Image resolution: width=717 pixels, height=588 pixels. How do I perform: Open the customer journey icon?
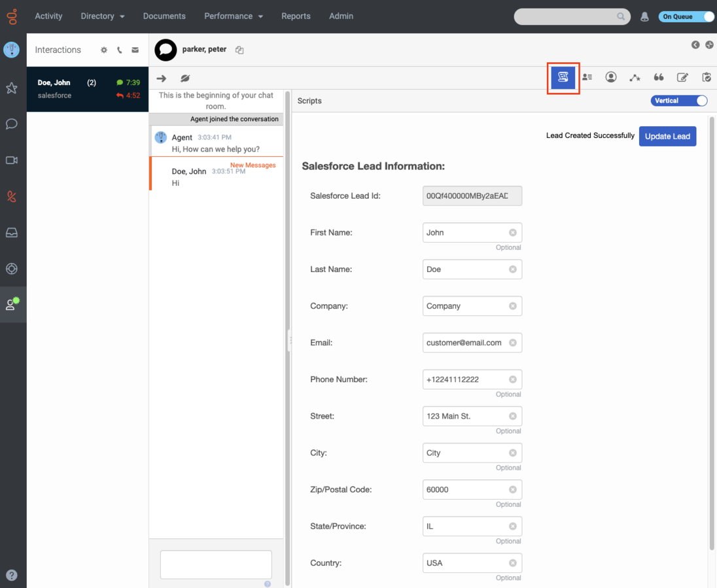(635, 78)
